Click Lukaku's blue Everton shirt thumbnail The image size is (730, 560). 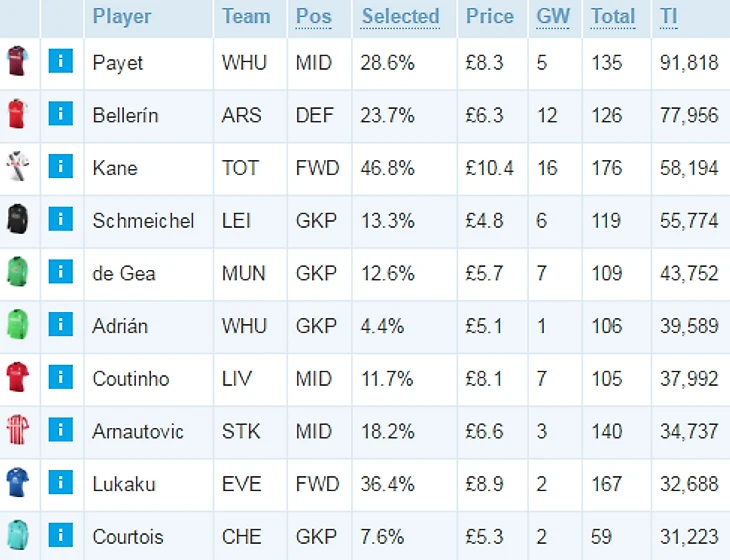click(x=18, y=482)
